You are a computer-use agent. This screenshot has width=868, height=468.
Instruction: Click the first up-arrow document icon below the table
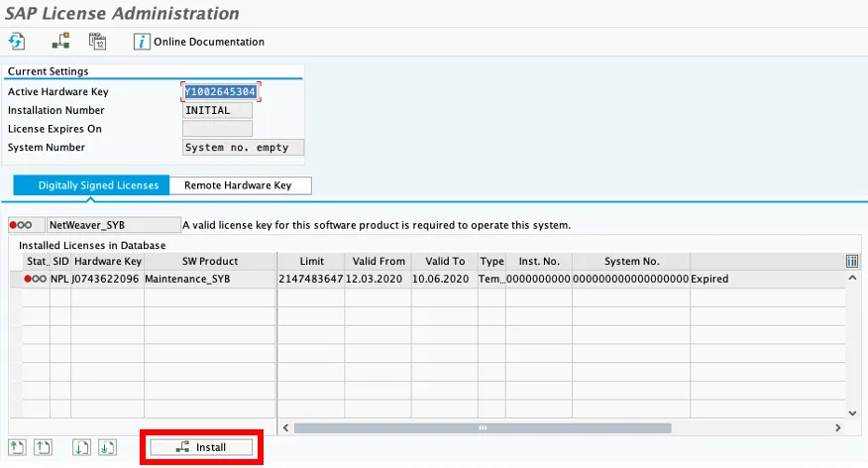[x=17, y=447]
